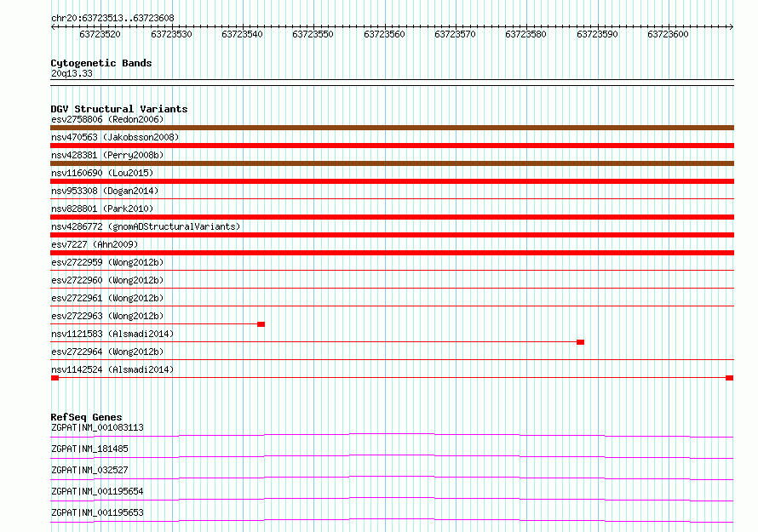This screenshot has height=532, width=758.
Task: Click the red bar of esv7227
Action: pos(392,253)
